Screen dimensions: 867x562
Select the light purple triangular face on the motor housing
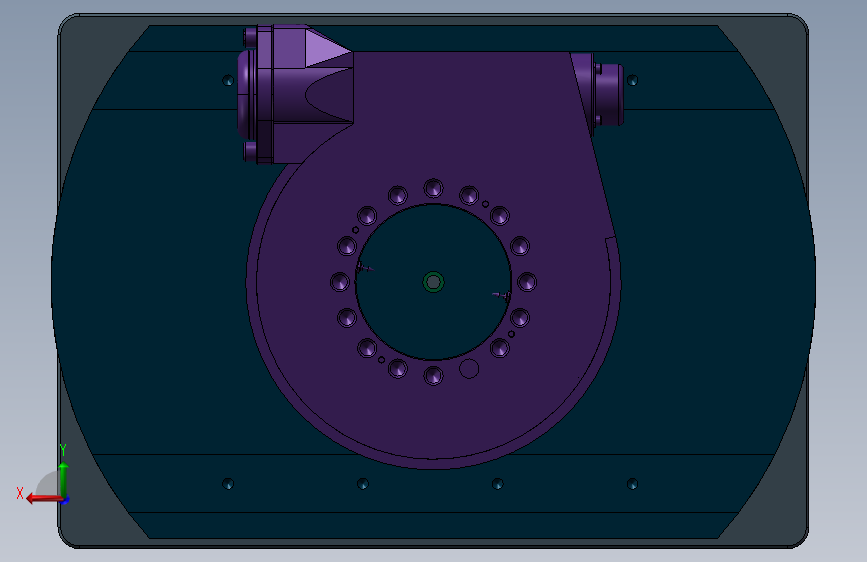tap(325, 49)
